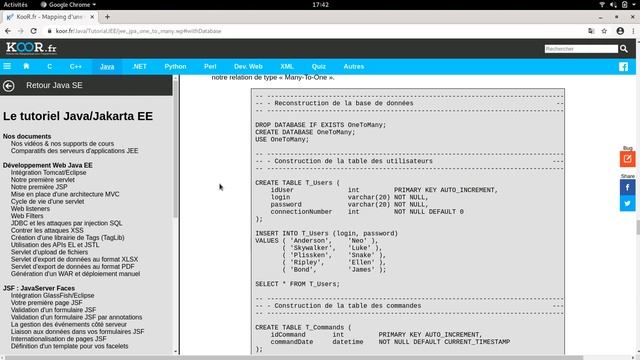Open Mise en place d'une architecture MVC
Image resolution: width=640 pixels, height=360 pixels.
click(x=65, y=194)
